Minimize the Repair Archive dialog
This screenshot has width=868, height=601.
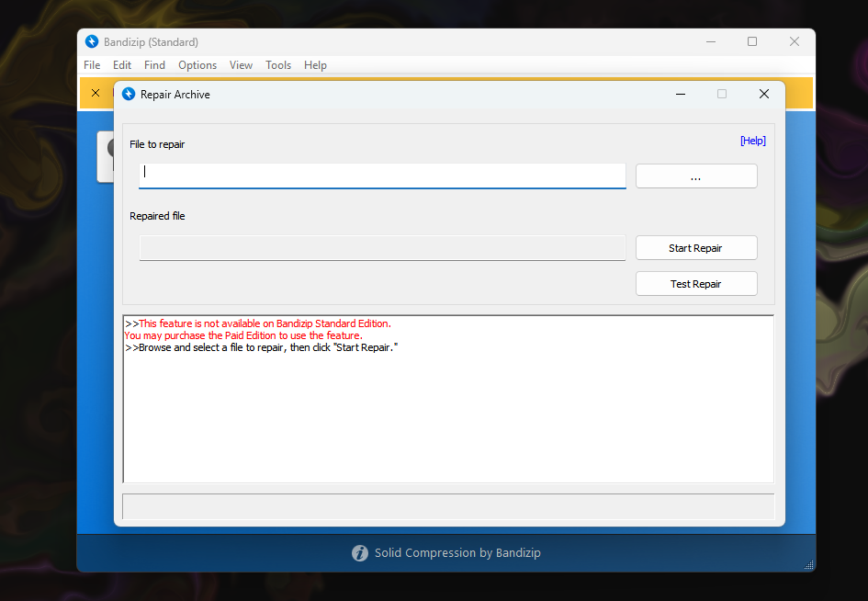click(681, 95)
